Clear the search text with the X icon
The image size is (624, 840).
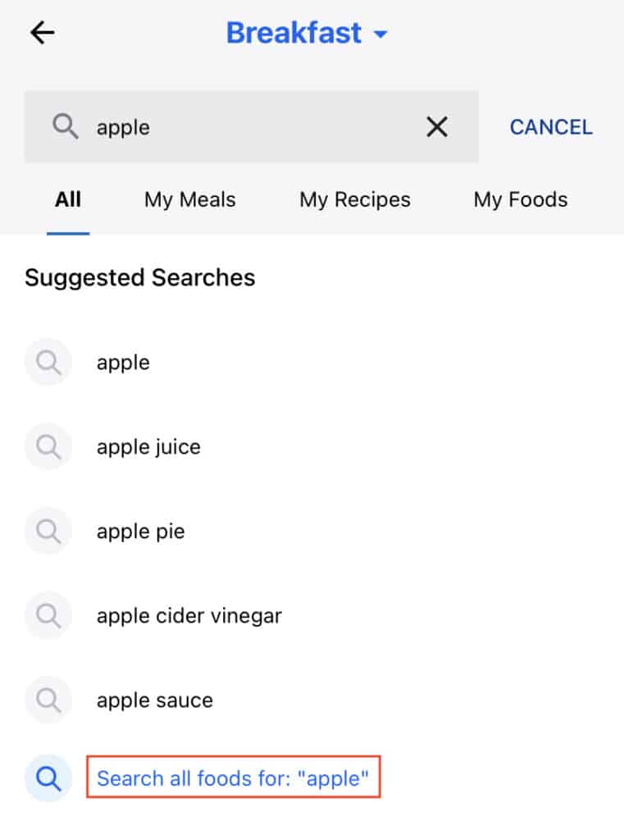[437, 127]
